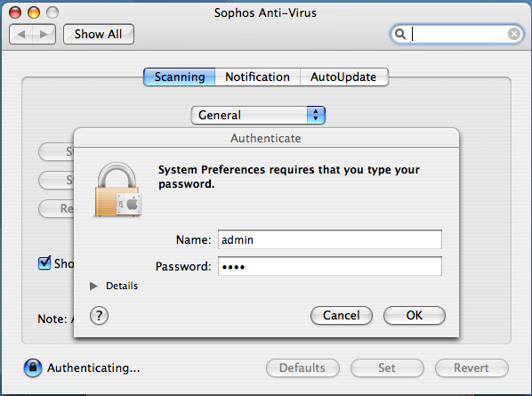Click into the Password field

click(x=330, y=266)
